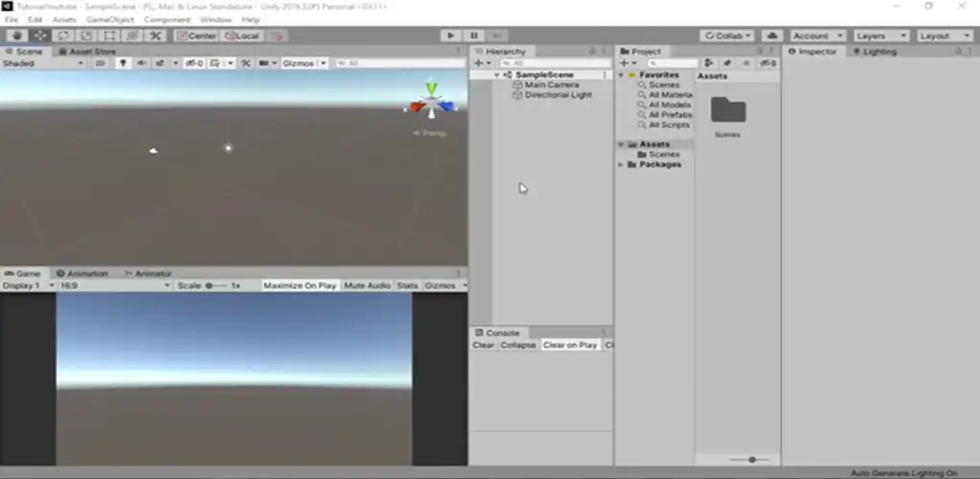Open Scene view Gizmos dropdown
Screen dimensions: 980x479
(x=304, y=63)
